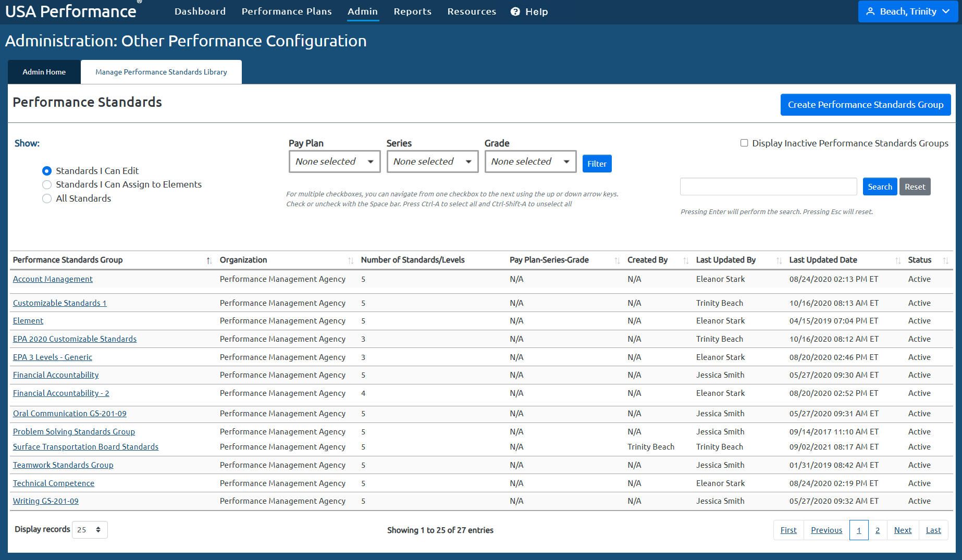
Task: Open the Financial Accountability link
Action: click(x=56, y=375)
